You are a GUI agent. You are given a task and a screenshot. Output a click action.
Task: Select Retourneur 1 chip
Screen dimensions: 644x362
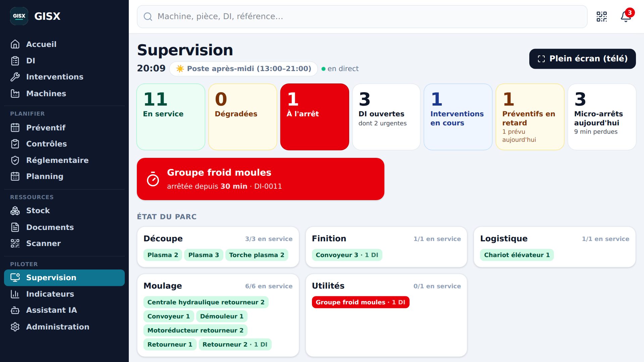pos(170,345)
